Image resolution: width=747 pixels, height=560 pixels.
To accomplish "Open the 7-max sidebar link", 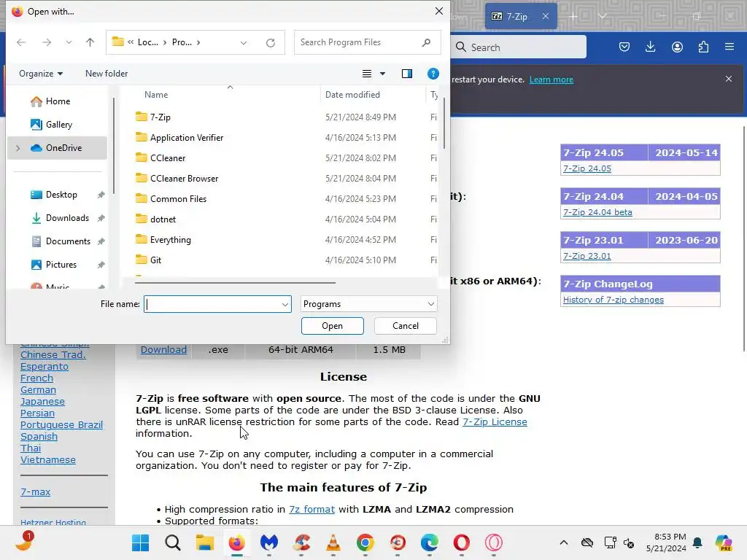I will (35, 492).
